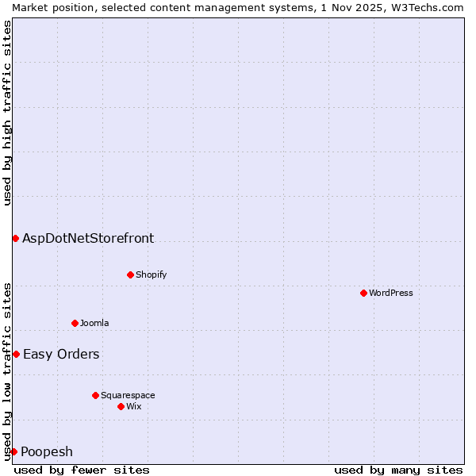Click the Shopify text label
The image size is (476, 476).
(x=152, y=274)
